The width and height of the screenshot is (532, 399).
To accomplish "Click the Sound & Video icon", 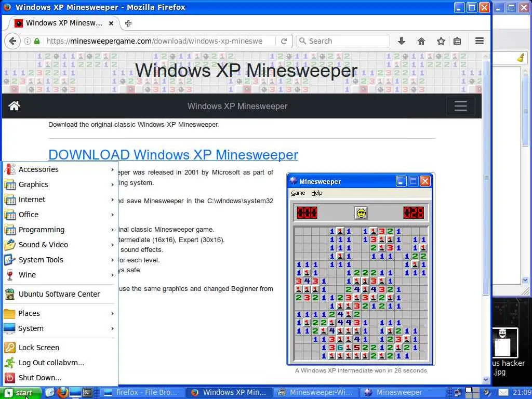I will pos(10,245).
